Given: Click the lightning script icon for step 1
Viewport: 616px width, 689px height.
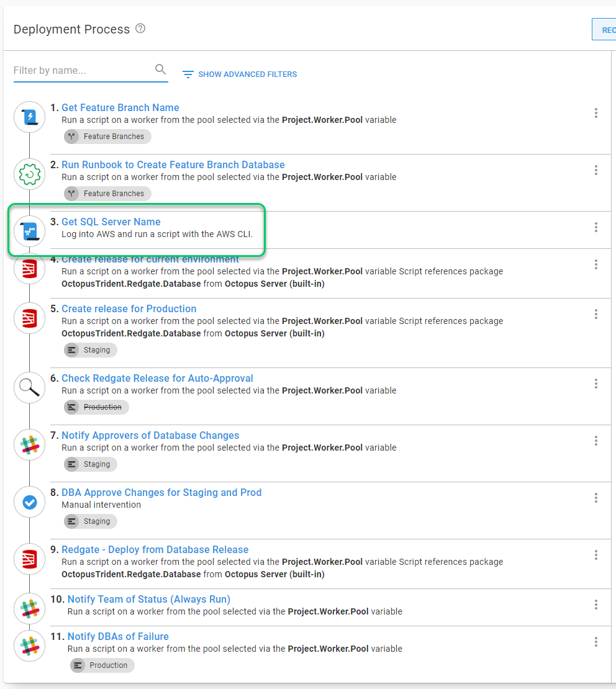Looking at the screenshot, I should [x=30, y=117].
